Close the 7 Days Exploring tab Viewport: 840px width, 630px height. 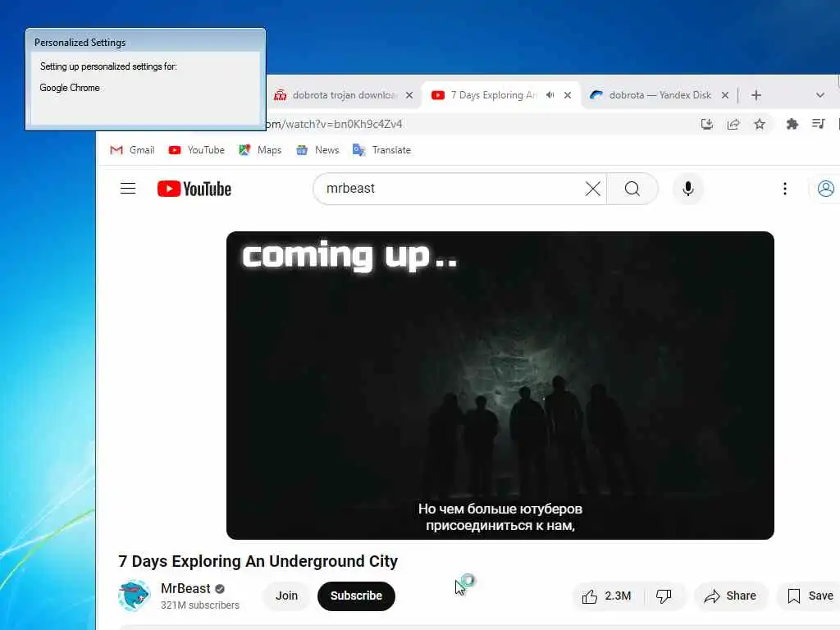[568, 95]
